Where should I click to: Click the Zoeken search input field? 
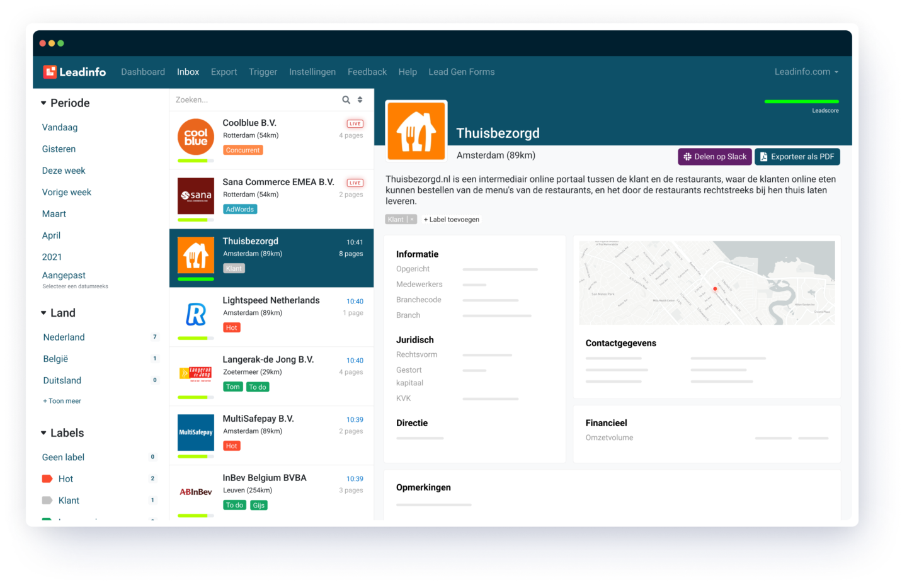coord(252,99)
